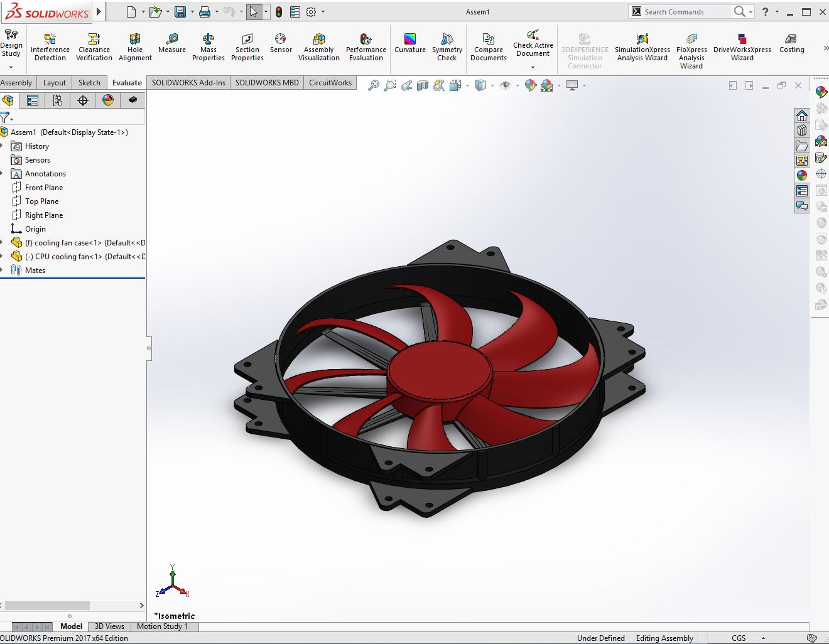829x644 pixels.
Task: Click the Search Commands field
Action: point(686,12)
